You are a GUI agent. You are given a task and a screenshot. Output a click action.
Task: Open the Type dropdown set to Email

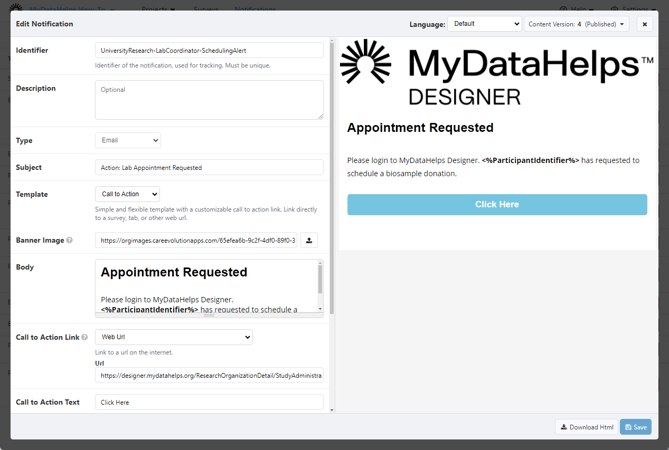(128, 141)
